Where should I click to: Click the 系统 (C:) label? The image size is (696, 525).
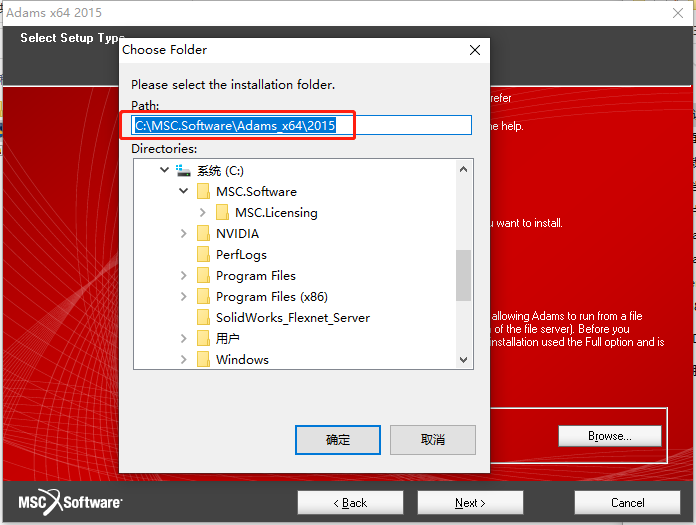(x=220, y=170)
